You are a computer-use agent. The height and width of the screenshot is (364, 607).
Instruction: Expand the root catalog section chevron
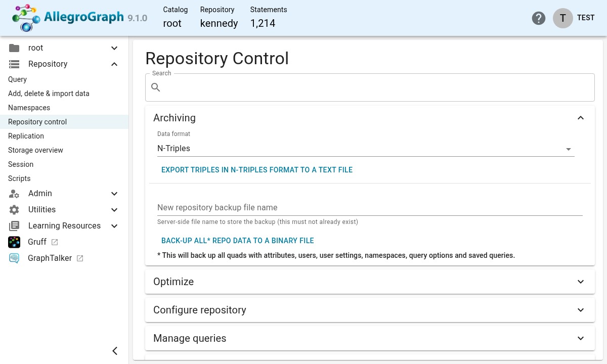[114, 48]
